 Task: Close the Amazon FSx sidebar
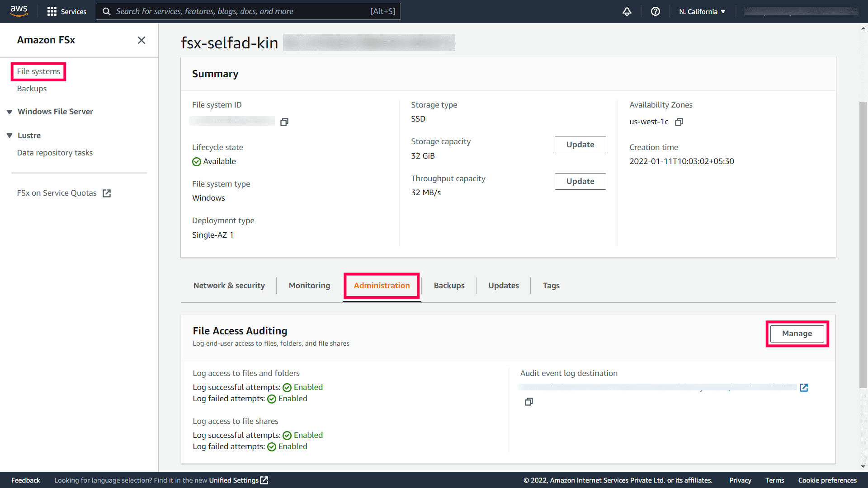(x=141, y=40)
